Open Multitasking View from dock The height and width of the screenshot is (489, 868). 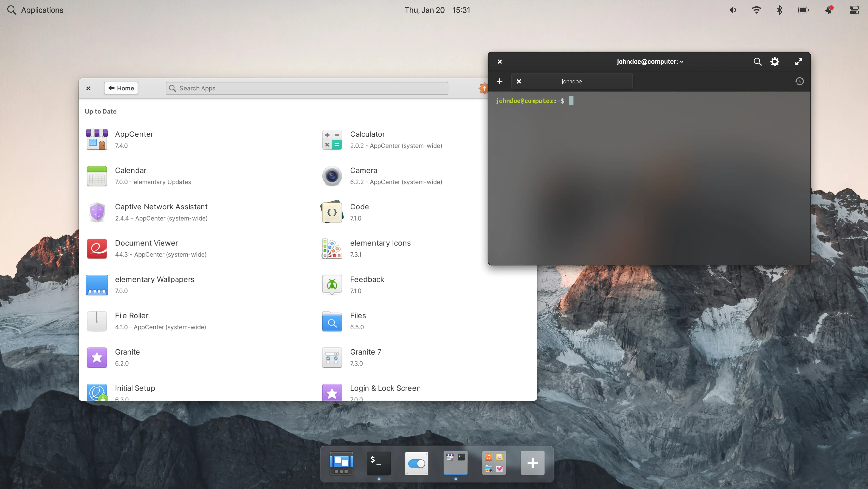click(341, 463)
